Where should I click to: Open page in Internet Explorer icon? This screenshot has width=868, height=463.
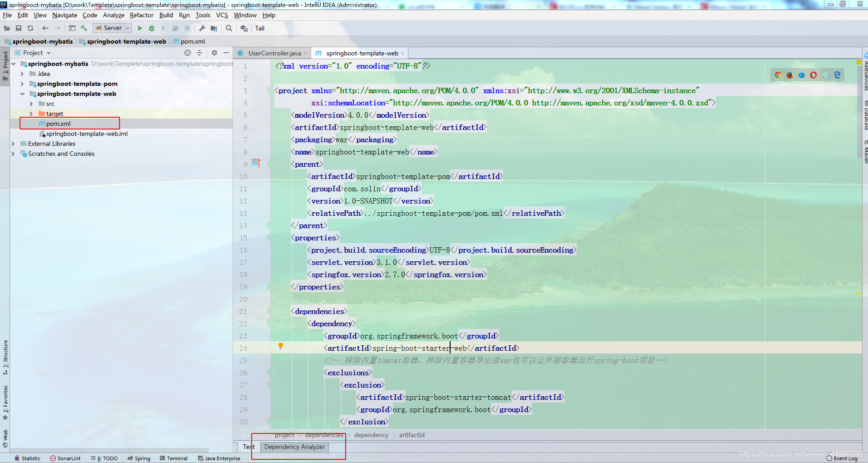coord(825,75)
